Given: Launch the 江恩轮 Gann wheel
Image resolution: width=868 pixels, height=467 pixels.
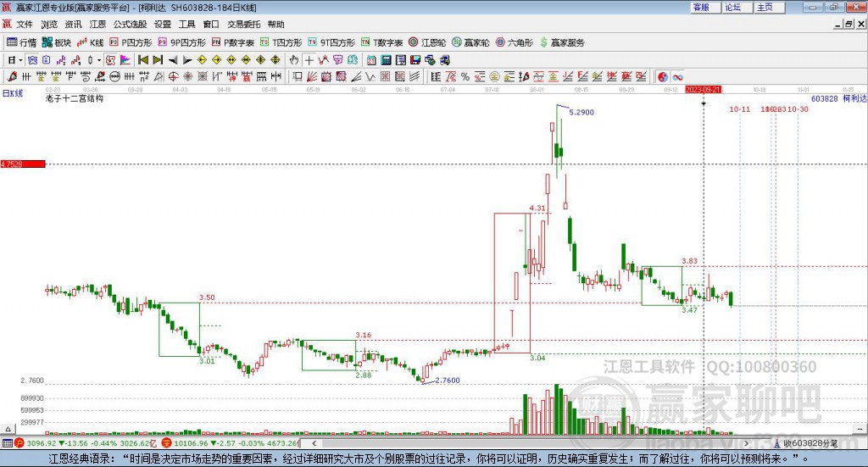Looking at the screenshot, I should point(427,42).
